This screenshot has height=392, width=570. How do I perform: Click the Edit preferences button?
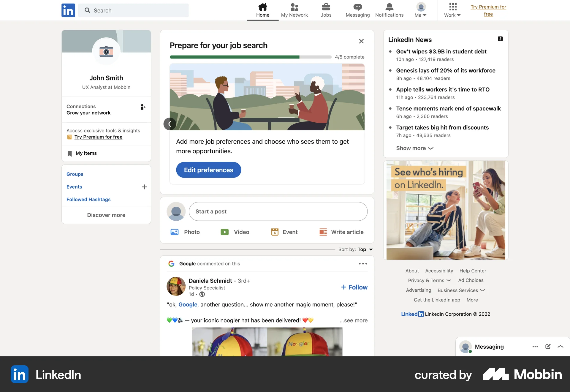pyautogui.click(x=208, y=170)
